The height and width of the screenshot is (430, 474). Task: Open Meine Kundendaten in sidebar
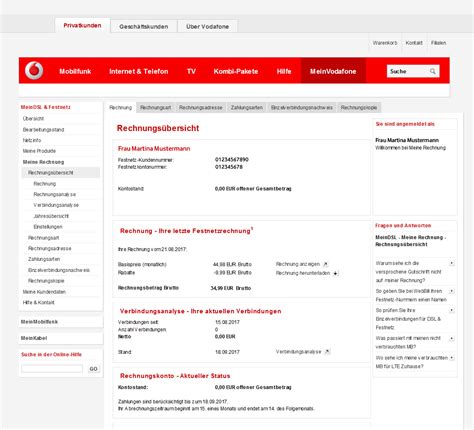[44, 292]
